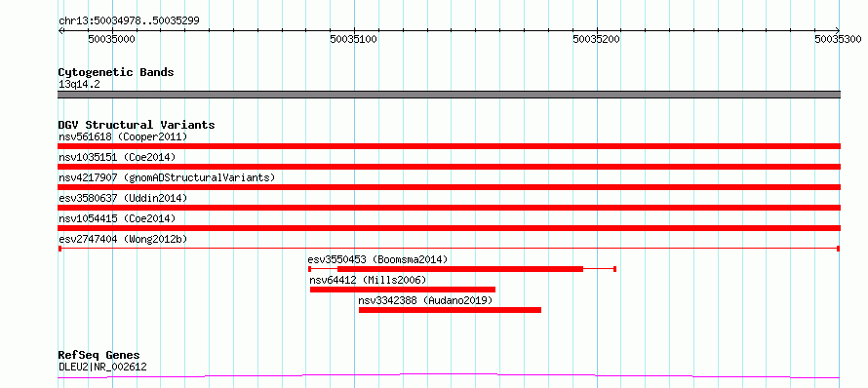Select the red bar under nsv64412
Screen dimensions: 868x388
403,290
